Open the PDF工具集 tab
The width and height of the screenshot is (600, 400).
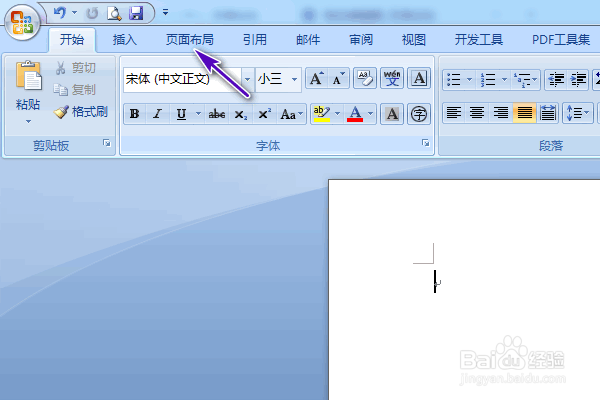pos(561,39)
